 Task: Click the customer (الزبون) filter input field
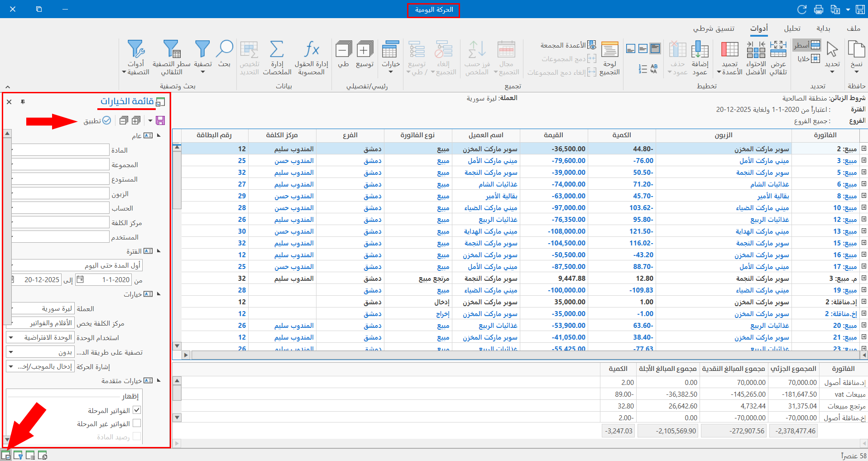tap(60, 194)
